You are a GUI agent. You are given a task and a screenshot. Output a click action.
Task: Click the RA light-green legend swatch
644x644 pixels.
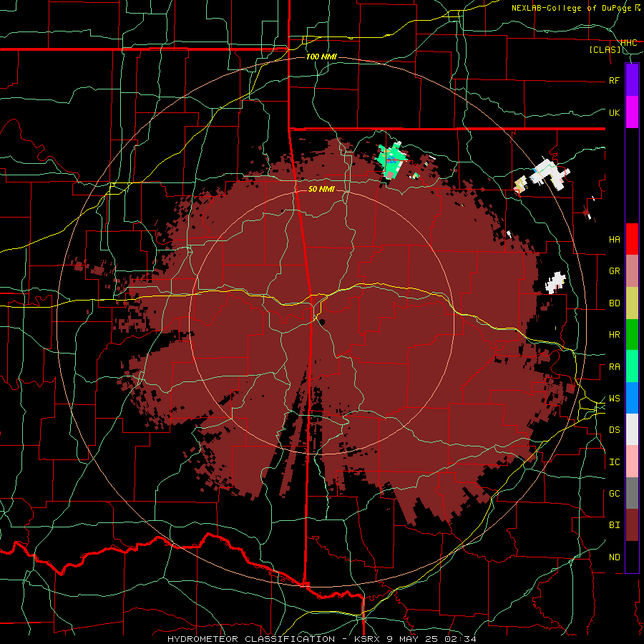pos(632,366)
